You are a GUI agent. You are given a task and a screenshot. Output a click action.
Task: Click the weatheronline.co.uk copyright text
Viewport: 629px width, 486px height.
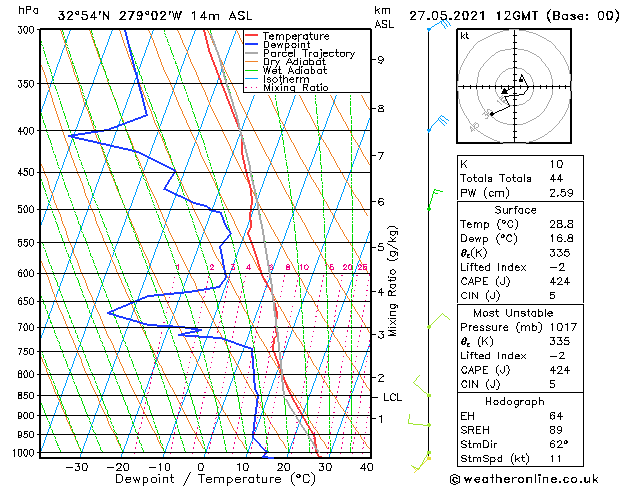(524, 479)
